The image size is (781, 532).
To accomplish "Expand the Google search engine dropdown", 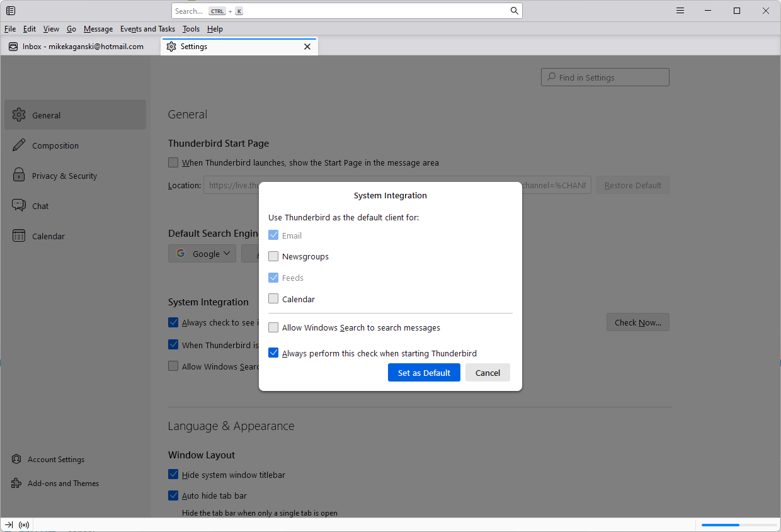I will point(202,254).
